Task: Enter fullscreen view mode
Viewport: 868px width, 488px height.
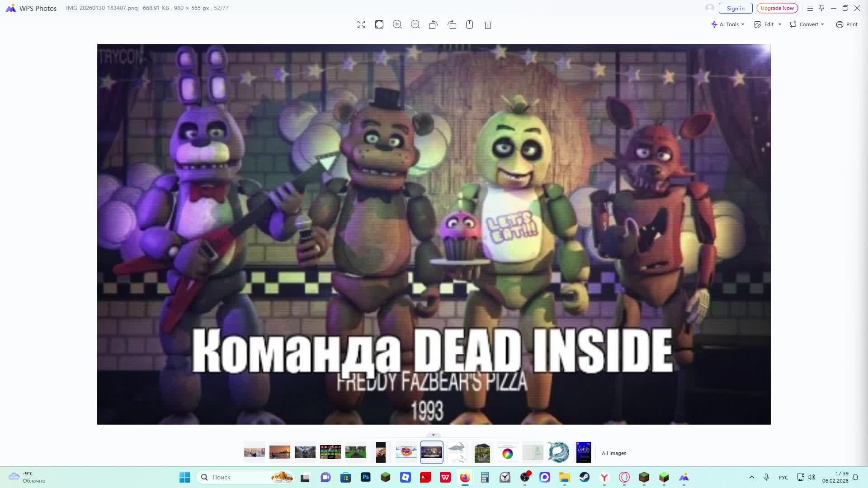Action: 361,25
